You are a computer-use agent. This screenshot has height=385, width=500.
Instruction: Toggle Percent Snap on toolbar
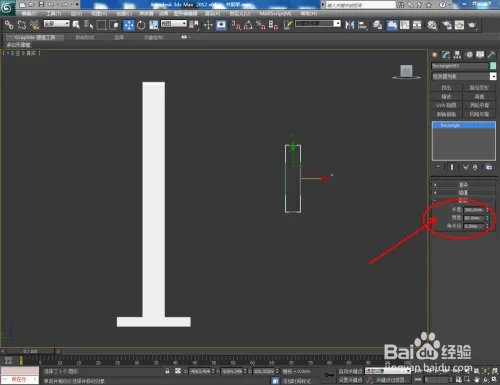(x=261, y=25)
